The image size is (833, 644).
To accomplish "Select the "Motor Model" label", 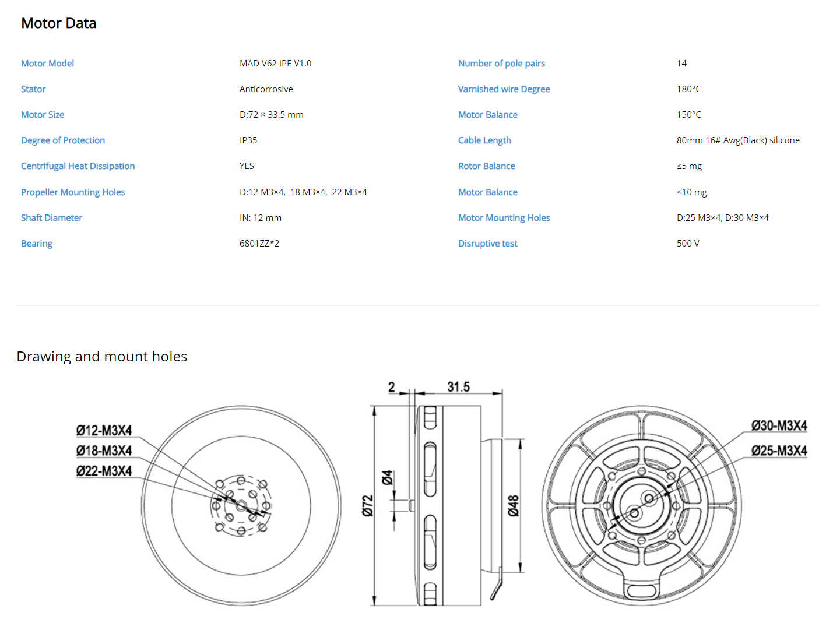I will click(47, 64).
